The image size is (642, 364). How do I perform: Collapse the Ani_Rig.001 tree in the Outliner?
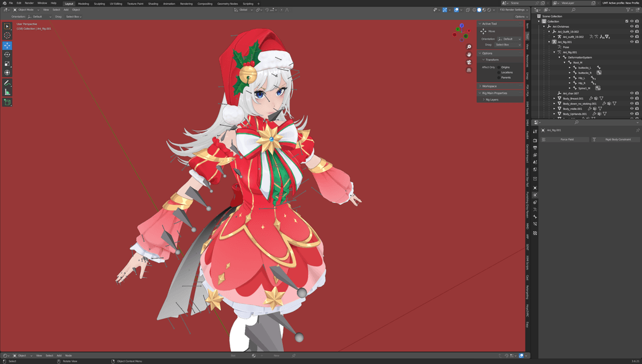tap(549, 42)
